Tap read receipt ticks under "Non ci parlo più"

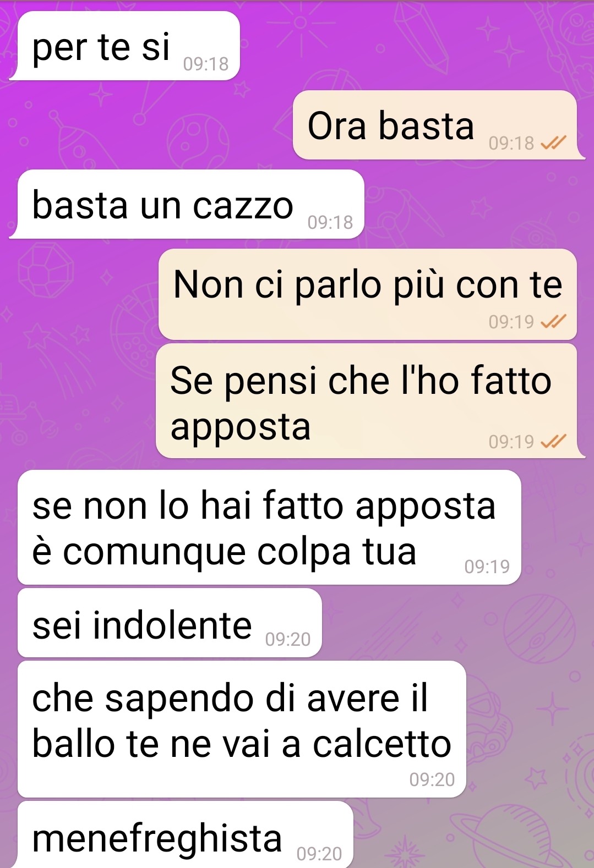pos(553,321)
